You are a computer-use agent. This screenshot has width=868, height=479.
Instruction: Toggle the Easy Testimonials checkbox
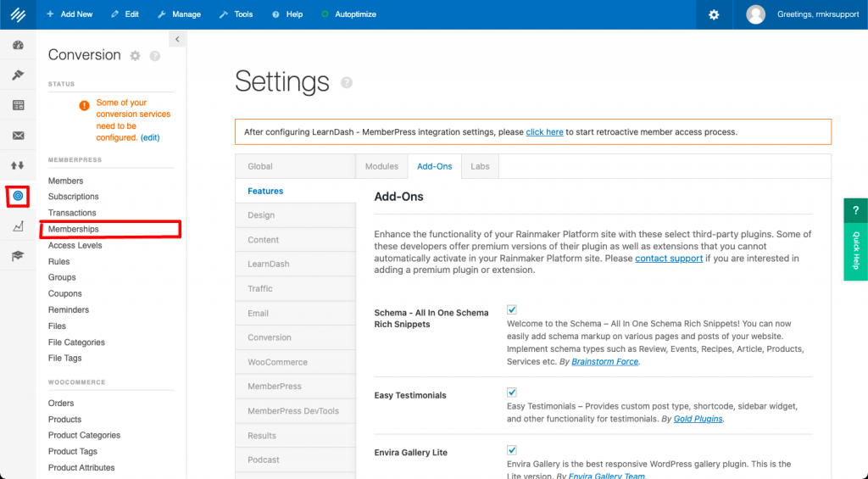click(511, 393)
